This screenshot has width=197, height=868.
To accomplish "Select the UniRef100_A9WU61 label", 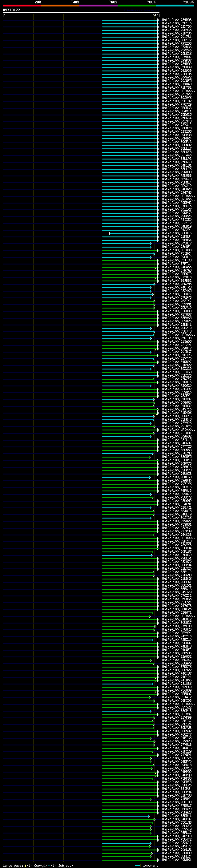I will coord(177,860).
